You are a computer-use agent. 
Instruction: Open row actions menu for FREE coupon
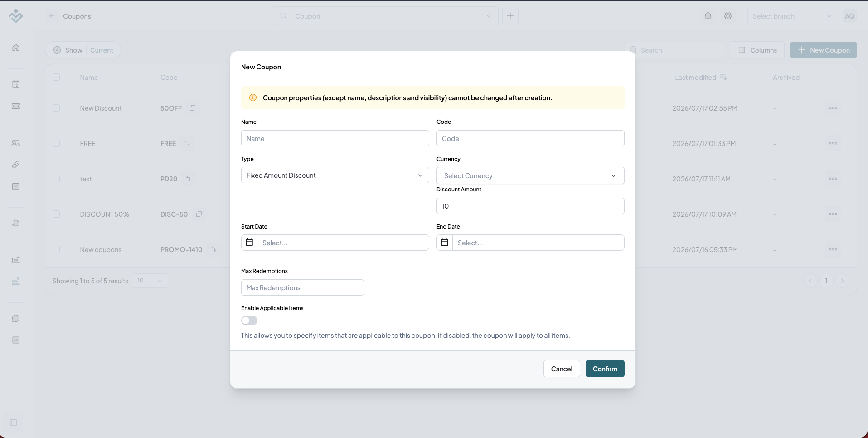(833, 143)
